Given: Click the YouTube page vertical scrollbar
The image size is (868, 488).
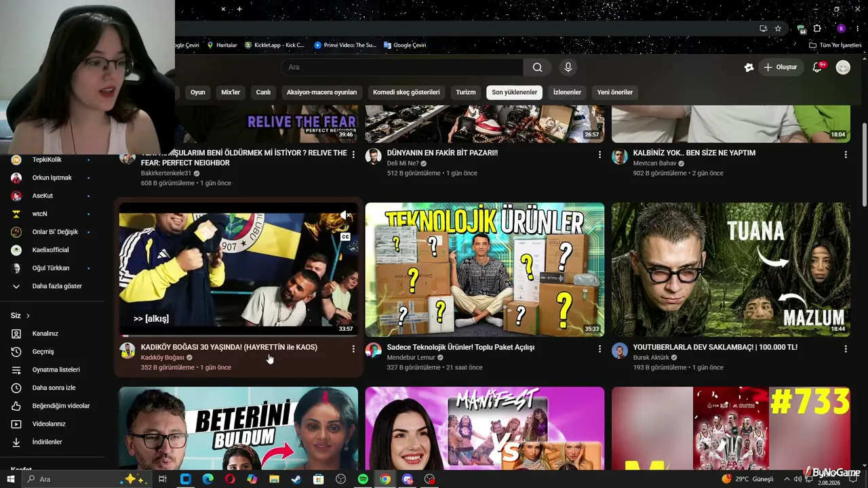Looking at the screenshot, I should coord(864,165).
